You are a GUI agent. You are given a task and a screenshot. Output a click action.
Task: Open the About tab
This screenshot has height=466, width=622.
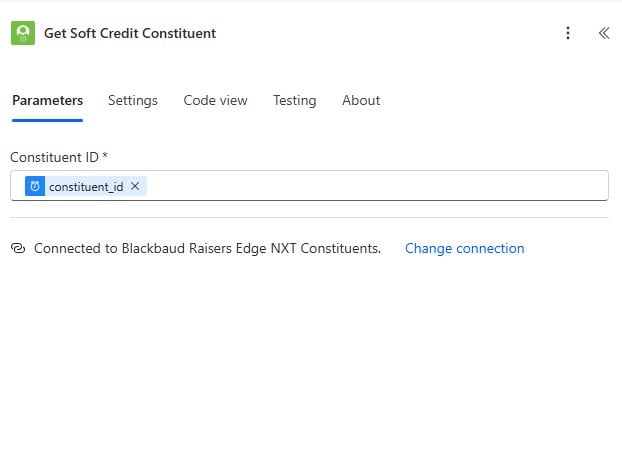361,100
